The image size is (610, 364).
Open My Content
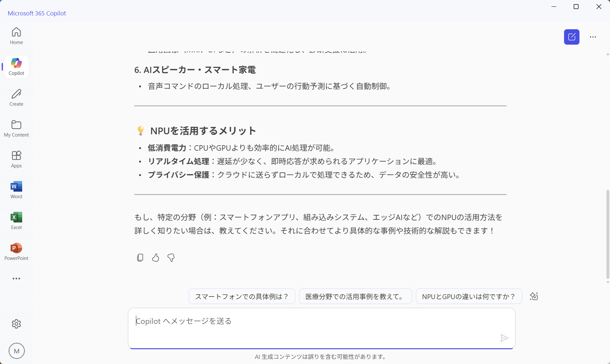click(16, 128)
